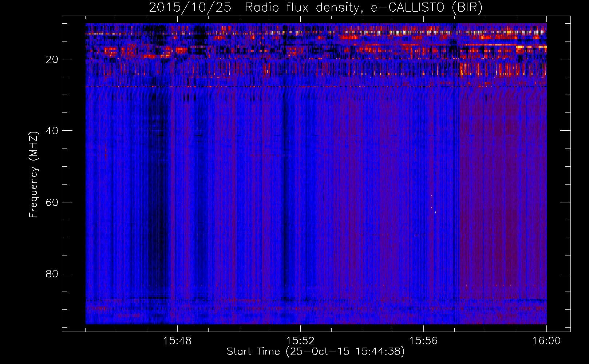Click the '80' frequency tick label
The height and width of the screenshot is (364, 589).
coord(52,274)
